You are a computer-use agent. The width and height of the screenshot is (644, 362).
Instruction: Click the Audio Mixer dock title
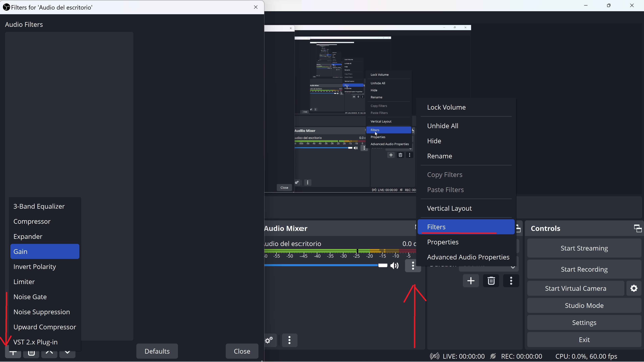coord(286,228)
